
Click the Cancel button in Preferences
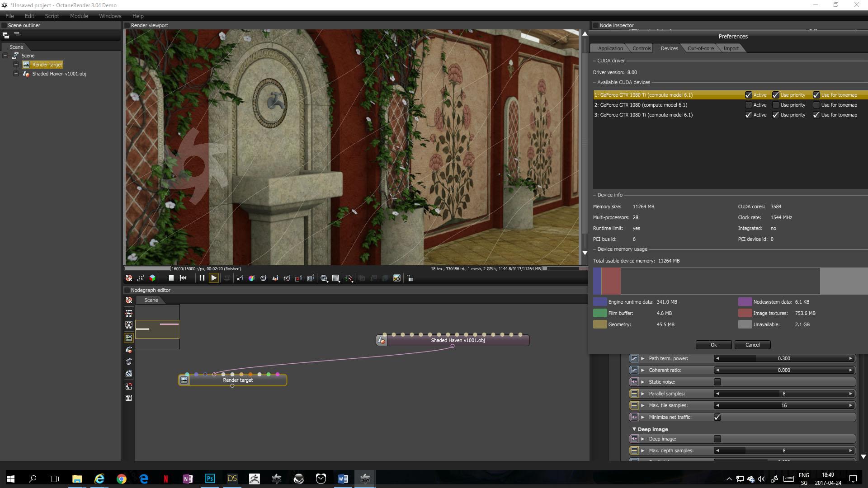[752, 345]
